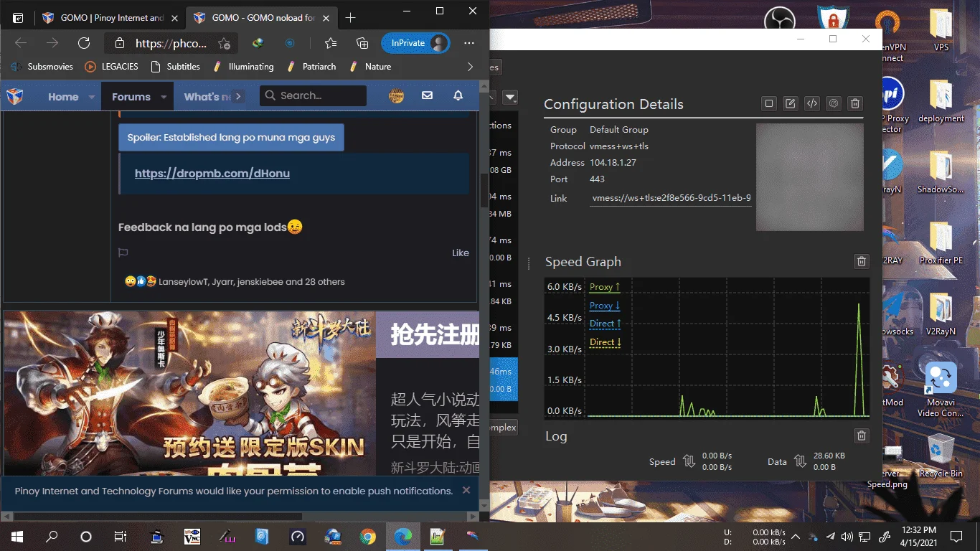This screenshot has height=551, width=980.
Task: Toggle Proxy download line in Speed Graph
Action: [605, 305]
